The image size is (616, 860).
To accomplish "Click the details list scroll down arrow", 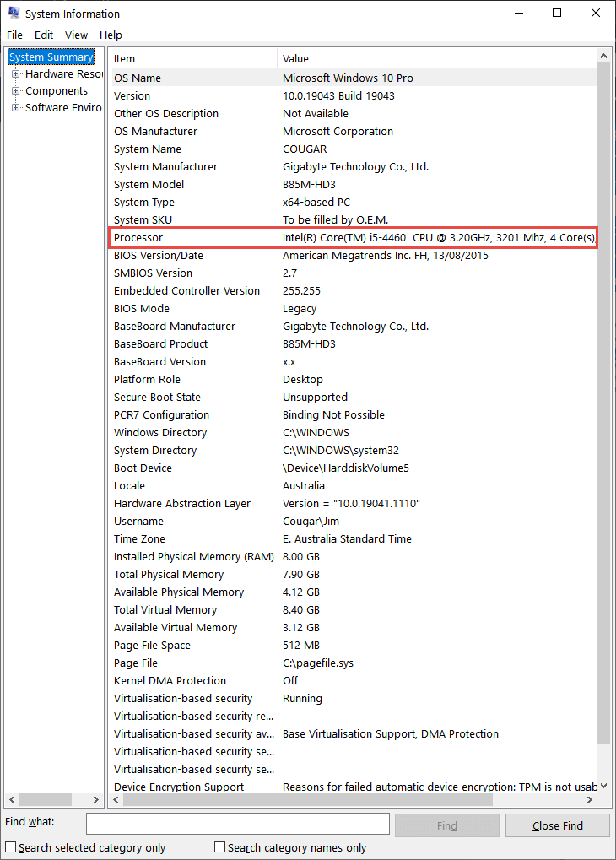I will click(603, 786).
